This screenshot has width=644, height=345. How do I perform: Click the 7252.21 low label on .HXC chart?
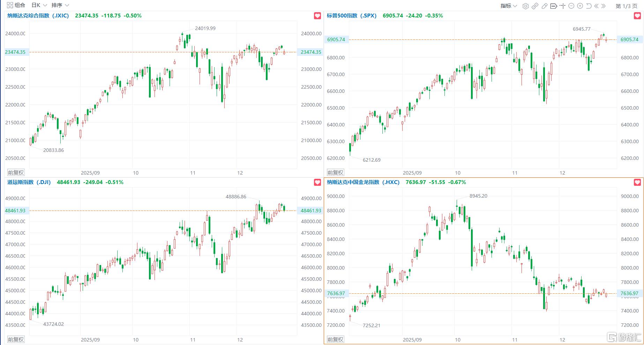372,325
